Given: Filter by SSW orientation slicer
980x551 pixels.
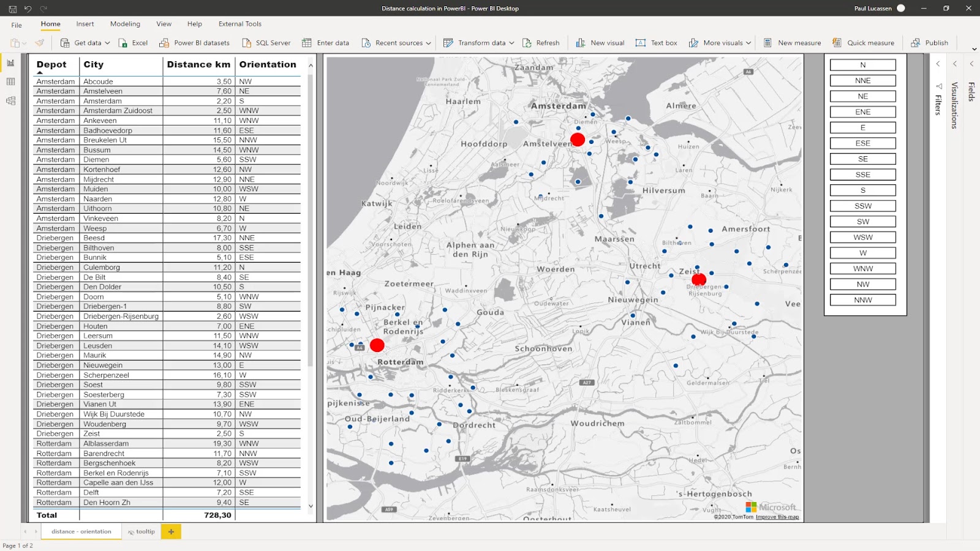Looking at the screenshot, I should point(862,206).
